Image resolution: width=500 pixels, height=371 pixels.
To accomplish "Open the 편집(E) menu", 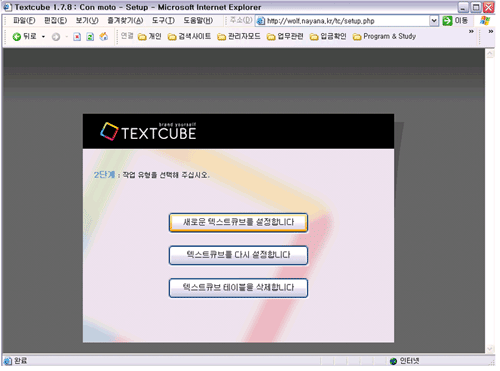I will [x=56, y=21].
